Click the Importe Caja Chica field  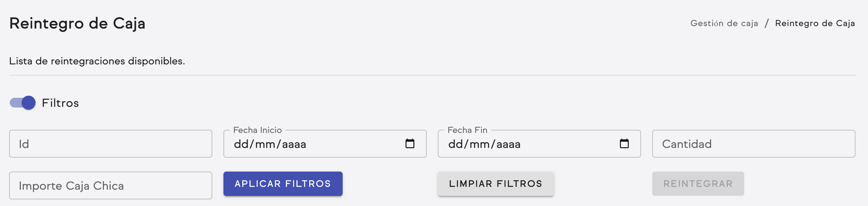pos(111,185)
